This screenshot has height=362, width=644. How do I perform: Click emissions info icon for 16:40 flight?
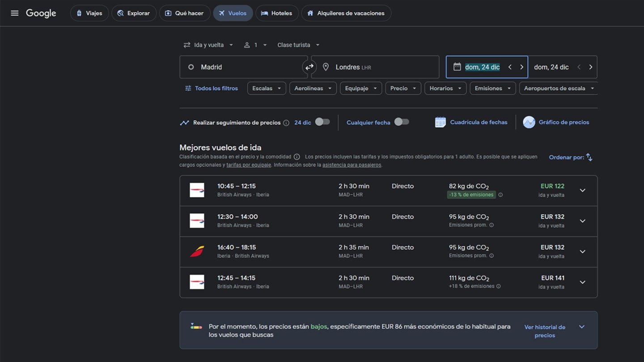click(x=491, y=256)
